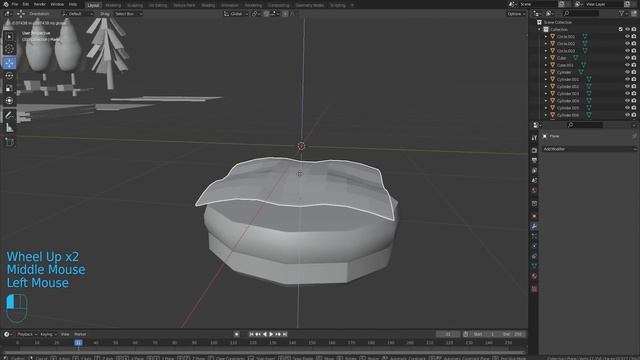Select the Add Cube tool

(9, 142)
